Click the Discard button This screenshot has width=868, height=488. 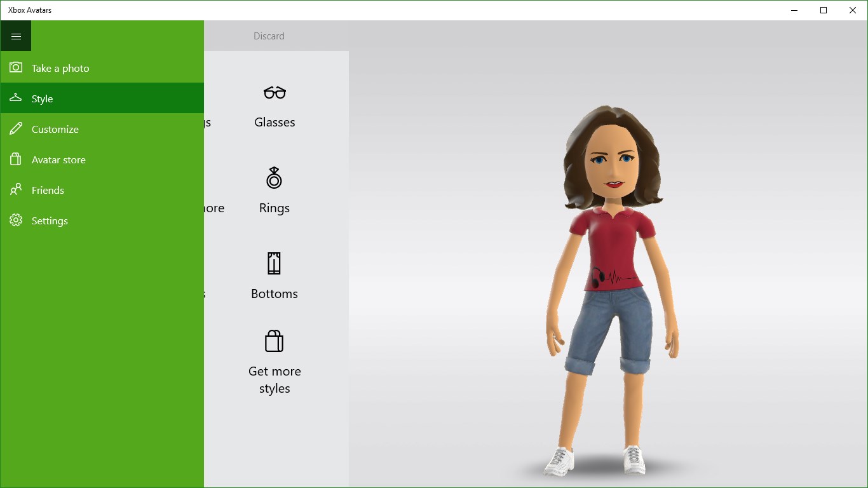click(x=268, y=36)
